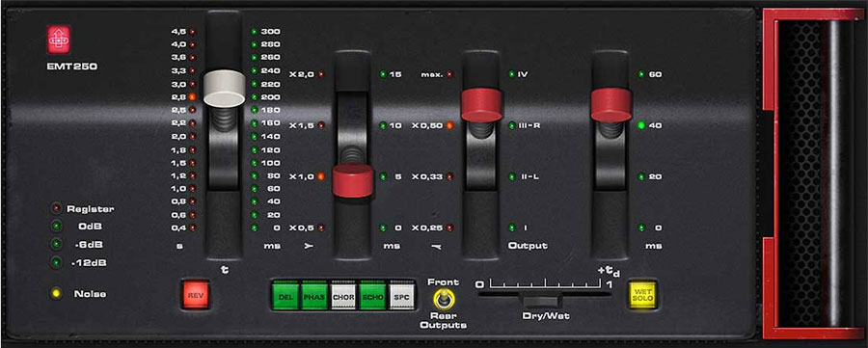Click the X1,5 multiplier LED
The width and height of the screenshot is (868, 348).
point(321,125)
